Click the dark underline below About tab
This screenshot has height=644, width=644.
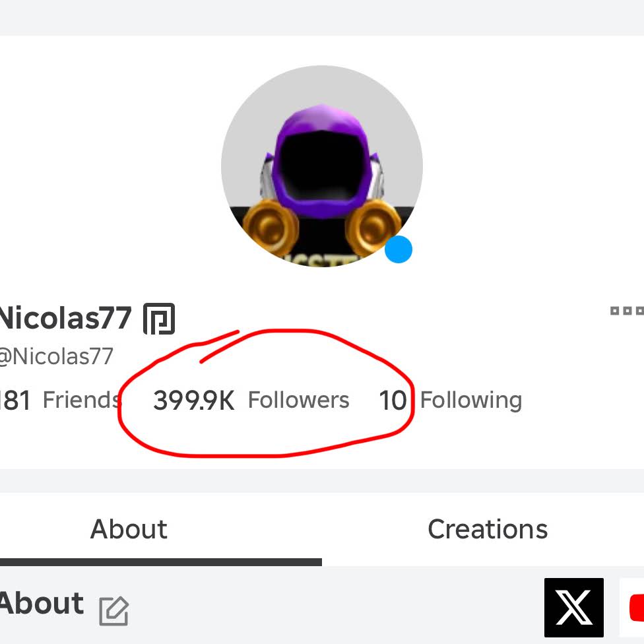coord(160,562)
